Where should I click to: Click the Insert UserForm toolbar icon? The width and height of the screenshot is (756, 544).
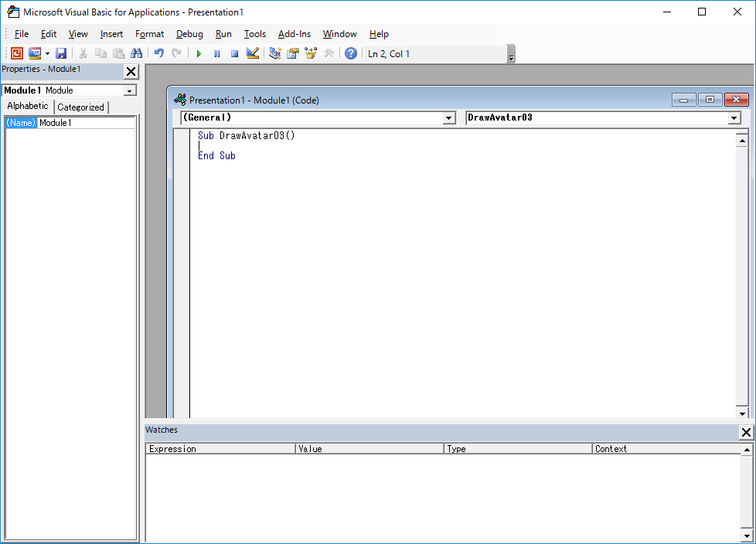tap(34, 53)
